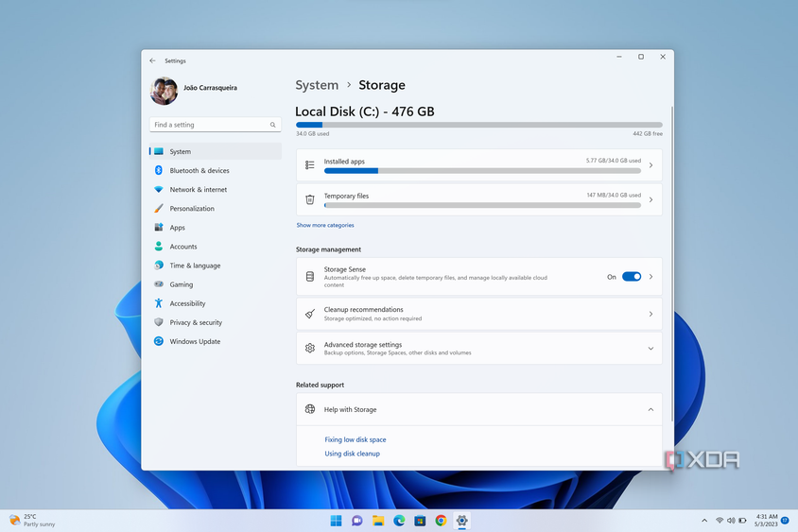The height and width of the screenshot is (532, 798).
Task: Click the Windows Update sync icon
Action: [159, 341]
